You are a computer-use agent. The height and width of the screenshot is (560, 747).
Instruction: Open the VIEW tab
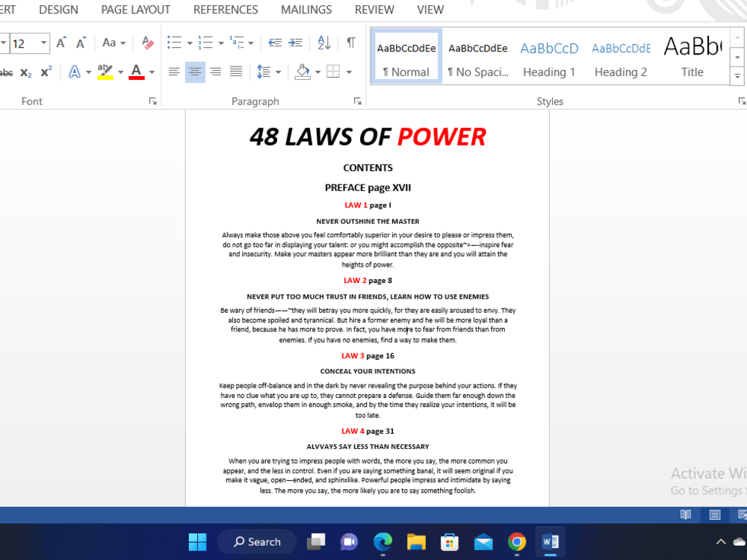pos(430,10)
